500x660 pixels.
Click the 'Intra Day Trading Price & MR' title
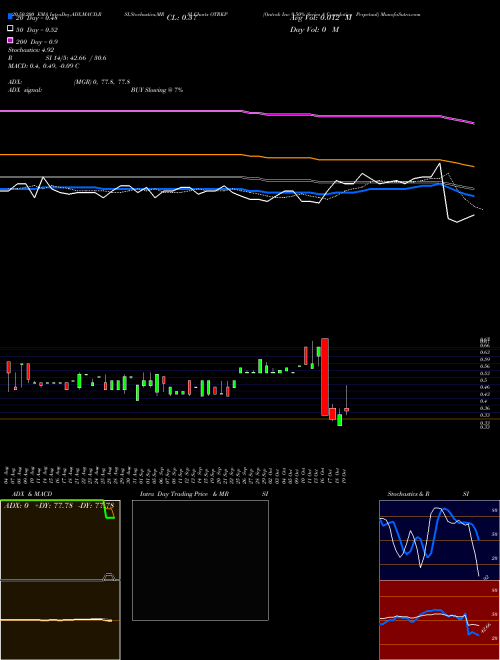tap(184, 494)
